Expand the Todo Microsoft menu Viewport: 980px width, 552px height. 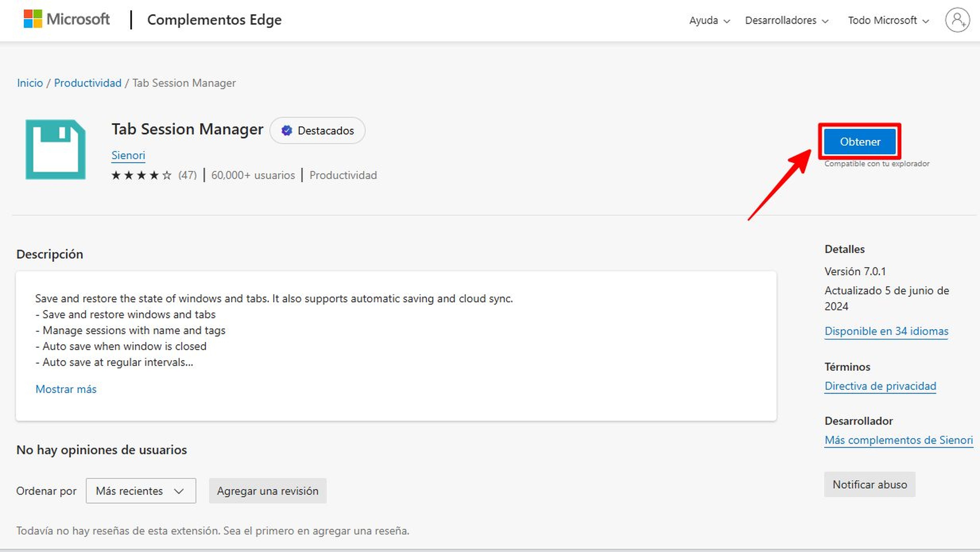pos(888,20)
